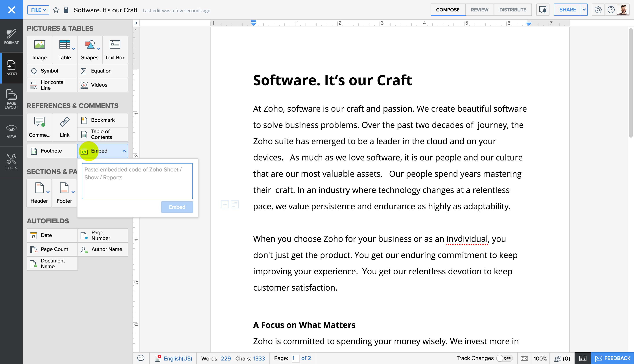Open the comments chat bubble icon
This screenshot has height=364, width=634.
click(x=141, y=358)
